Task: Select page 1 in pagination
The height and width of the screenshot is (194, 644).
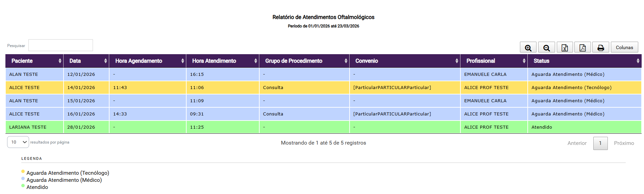Action: pos(600,143)
